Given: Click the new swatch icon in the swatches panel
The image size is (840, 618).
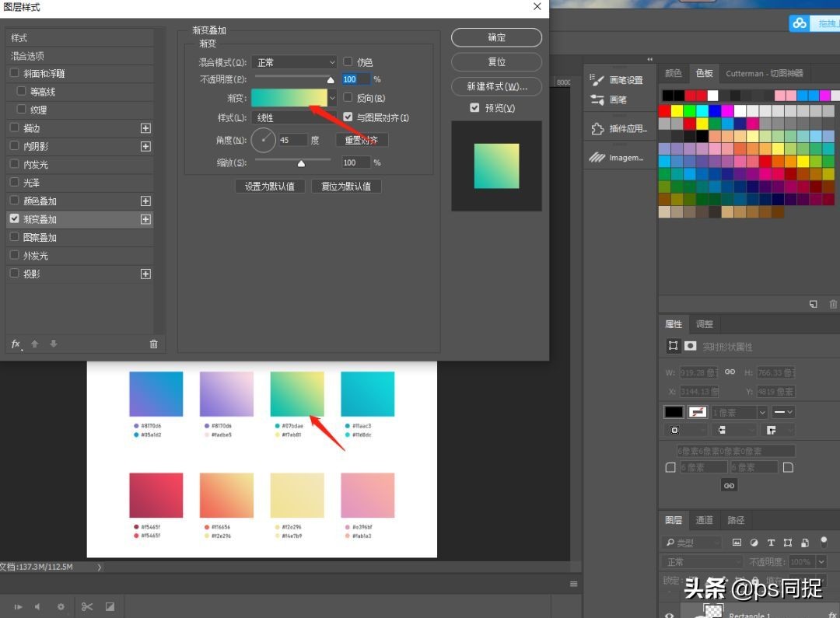Looking at the screenshot, I should pyautogui.click(x=813, y=304).
